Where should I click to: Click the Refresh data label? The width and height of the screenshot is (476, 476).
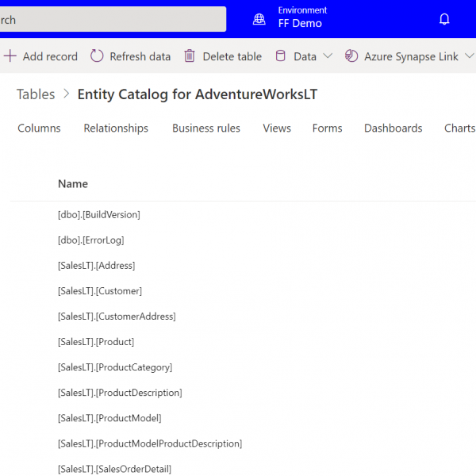[140, 56]
